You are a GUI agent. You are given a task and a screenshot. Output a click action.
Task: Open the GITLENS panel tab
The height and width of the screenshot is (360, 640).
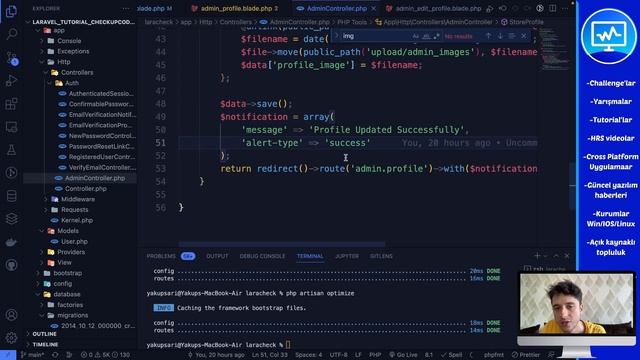click(381, 256)
